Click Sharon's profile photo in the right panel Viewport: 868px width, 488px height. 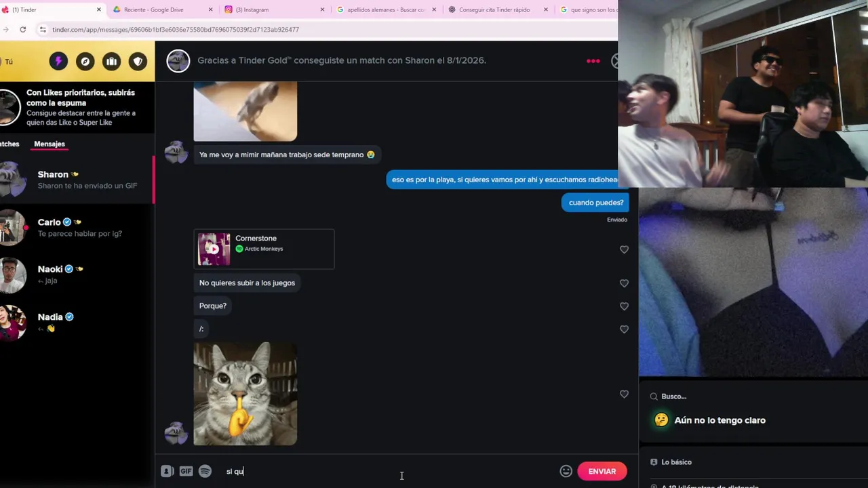point(753,281)
